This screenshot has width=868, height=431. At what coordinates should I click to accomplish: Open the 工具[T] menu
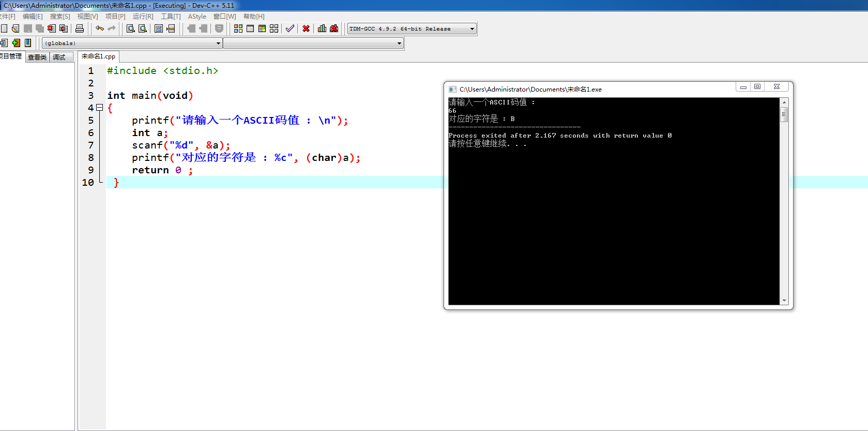[171, 17]
